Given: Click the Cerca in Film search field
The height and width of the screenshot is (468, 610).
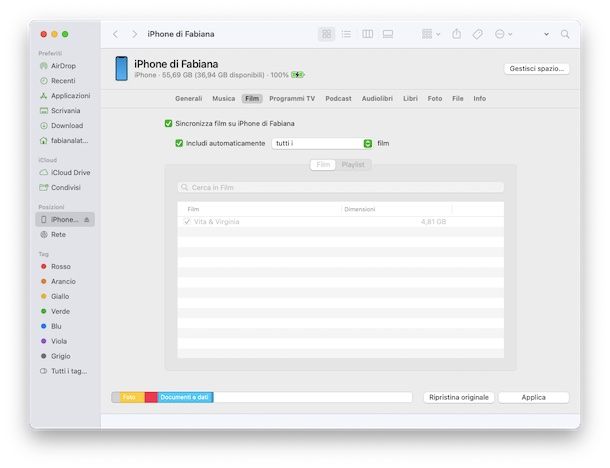Looking at the screenshot, I should (x=340, y=188).
